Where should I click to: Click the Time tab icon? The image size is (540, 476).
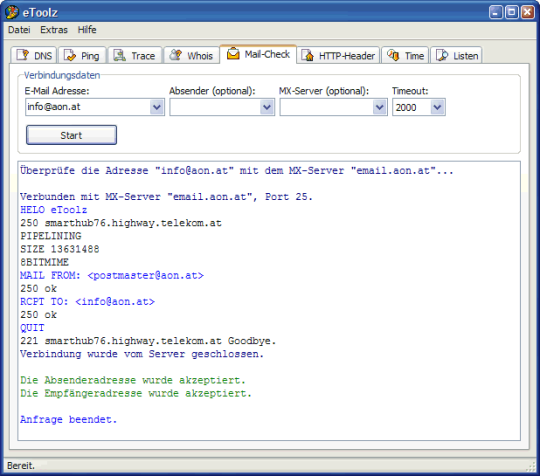click(393, 55)
